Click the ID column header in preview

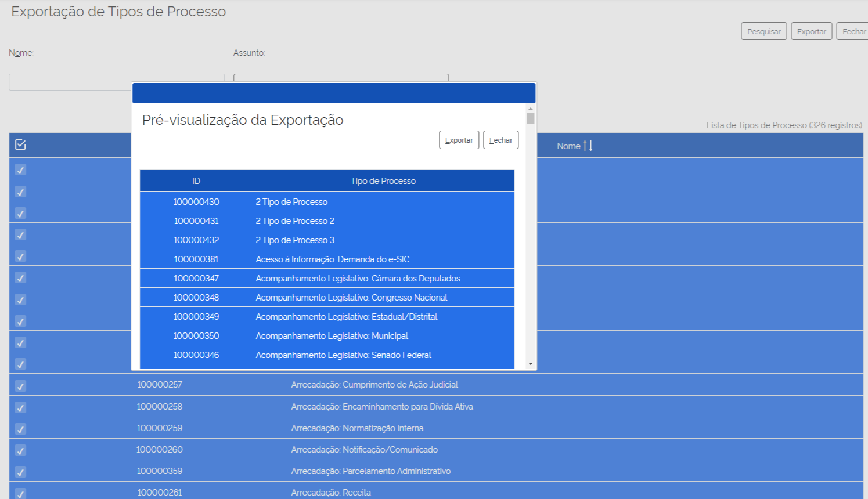tap(196, 180)
